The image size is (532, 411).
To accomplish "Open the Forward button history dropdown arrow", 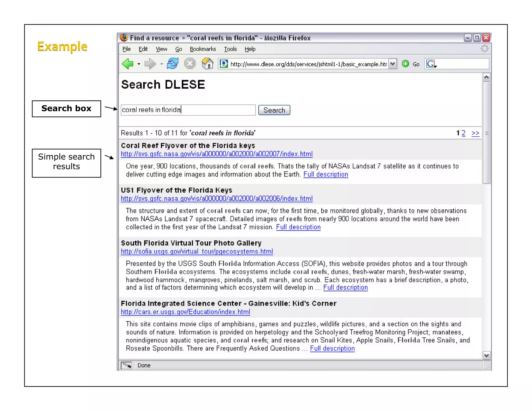I will (x=162, y=64).
